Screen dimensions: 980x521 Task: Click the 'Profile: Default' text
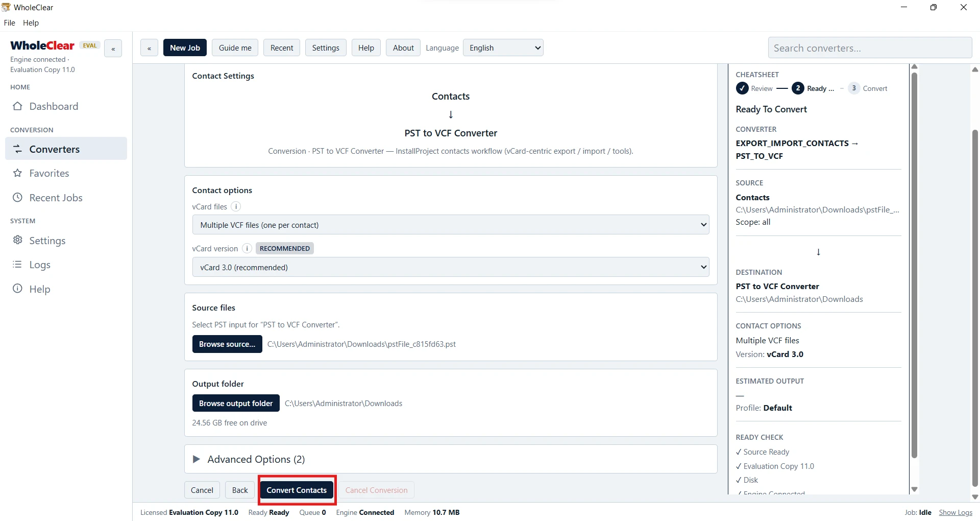tap(764, 408)
